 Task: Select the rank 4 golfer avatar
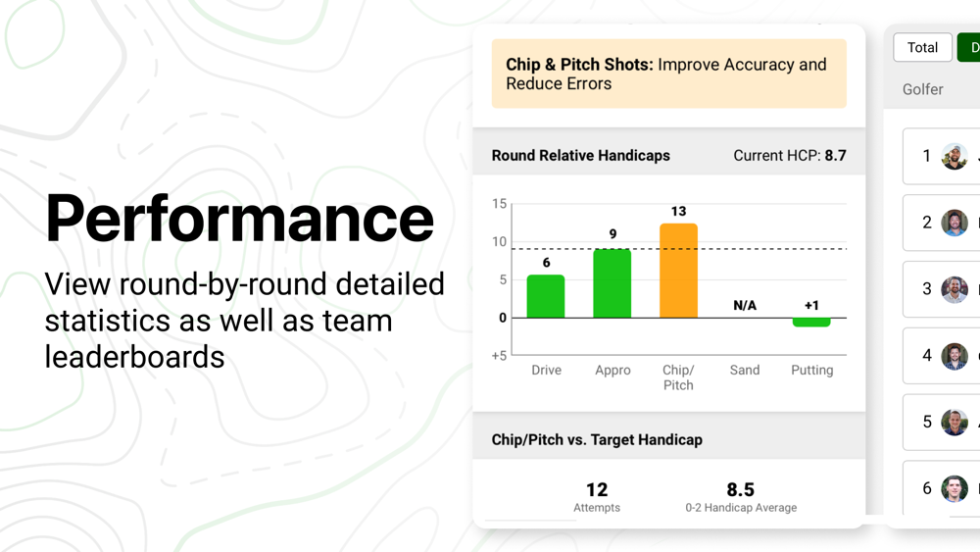(955, 356)
